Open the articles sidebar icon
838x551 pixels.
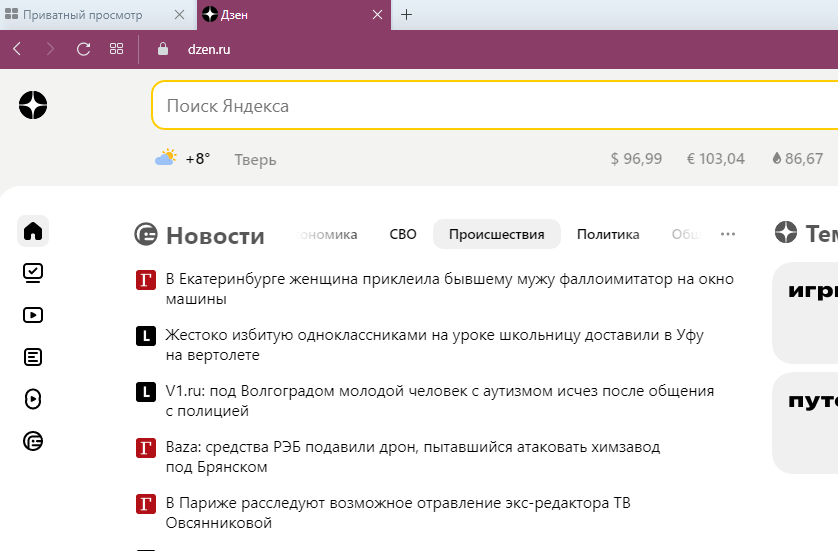click(33, 357)
